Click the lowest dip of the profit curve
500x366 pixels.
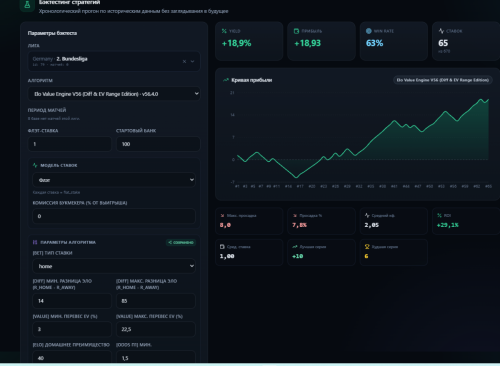pyautogui.click(x=296, y=177)
